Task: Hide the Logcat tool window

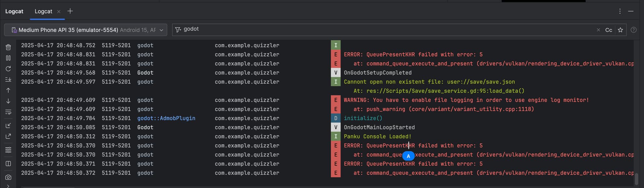Action: 631,11
